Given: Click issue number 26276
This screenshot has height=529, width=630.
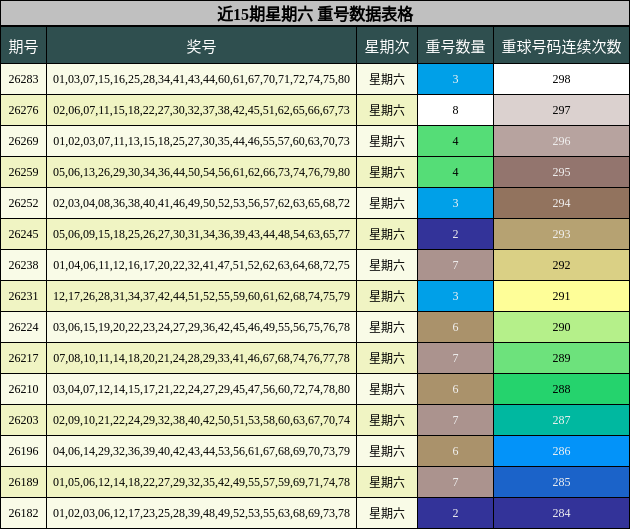Looking at the screenshot, I should point(23,110).
